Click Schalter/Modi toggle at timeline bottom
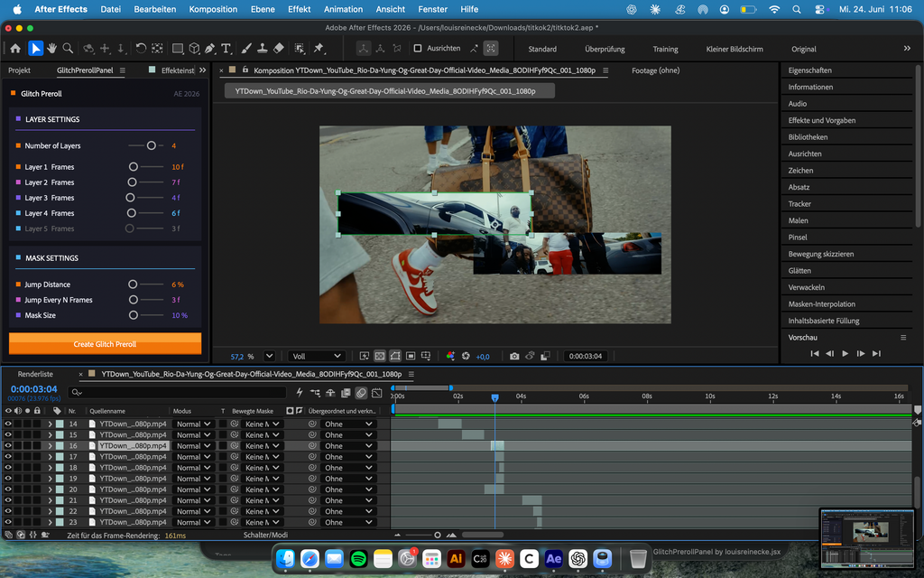Screen dimensions: 924x578 [x=266, y=535]
